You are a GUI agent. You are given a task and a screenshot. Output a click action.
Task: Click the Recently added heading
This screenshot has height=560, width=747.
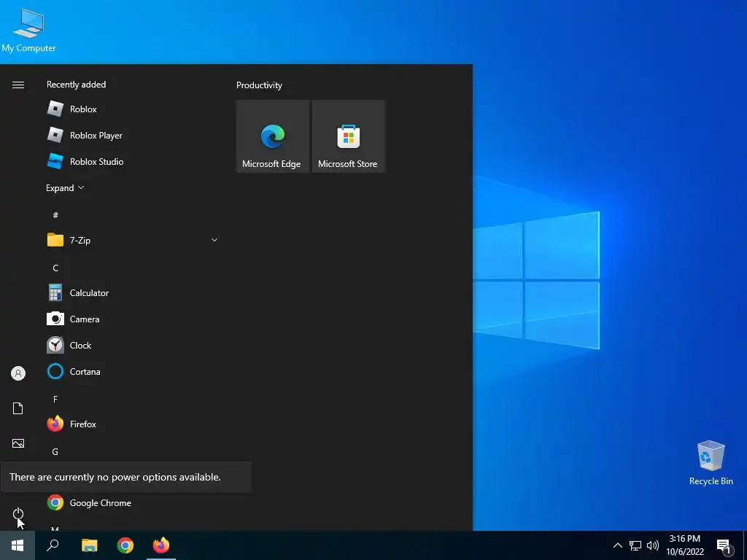[x=76, y=85]
